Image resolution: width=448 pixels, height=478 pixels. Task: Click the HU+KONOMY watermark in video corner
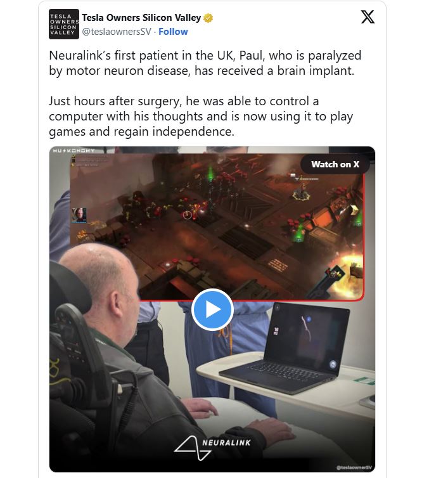click(x=74, y=151)
